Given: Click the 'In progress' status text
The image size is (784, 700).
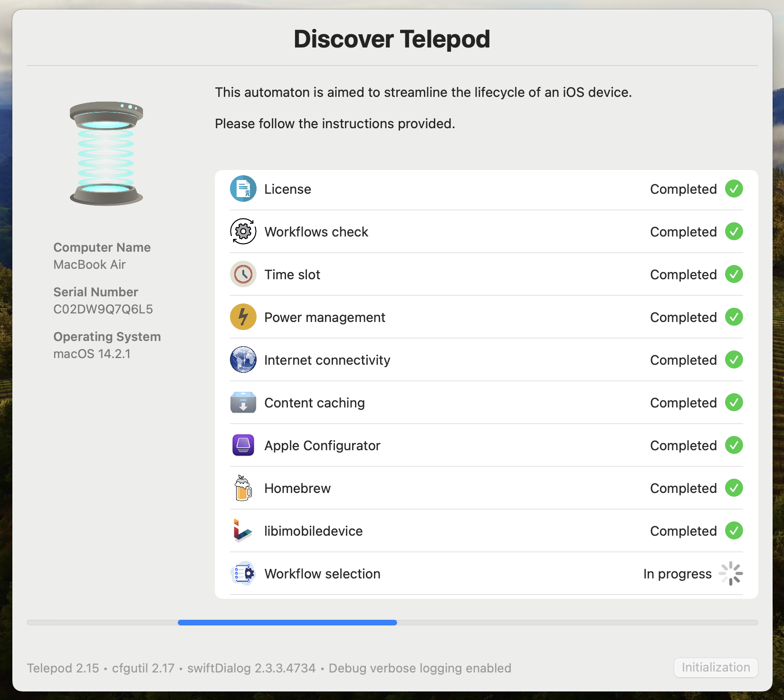Looking at the screenshot, I should (678, 574).
